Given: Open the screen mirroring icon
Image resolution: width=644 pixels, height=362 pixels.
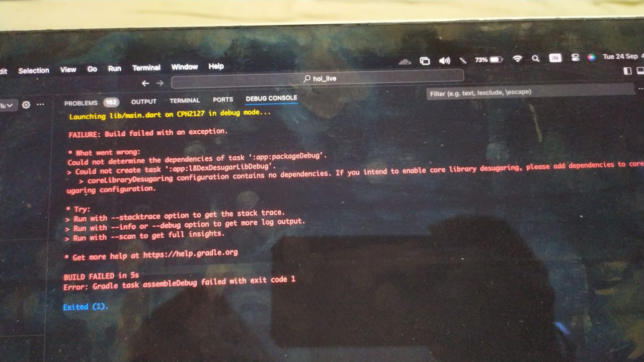Looking at the screenshot, I should [x=425, y=61].
